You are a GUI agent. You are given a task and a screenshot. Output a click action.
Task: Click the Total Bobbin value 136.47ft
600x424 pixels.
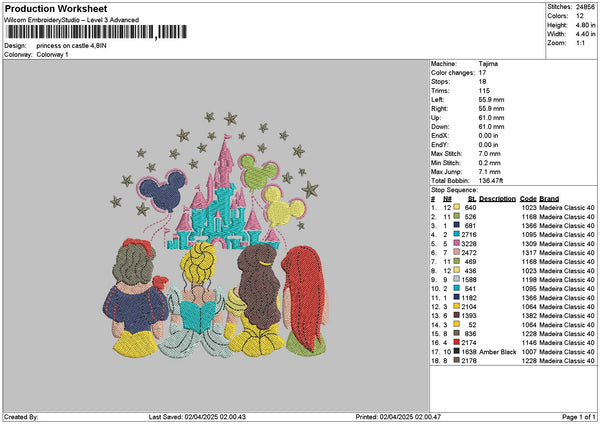pos(491,181)
